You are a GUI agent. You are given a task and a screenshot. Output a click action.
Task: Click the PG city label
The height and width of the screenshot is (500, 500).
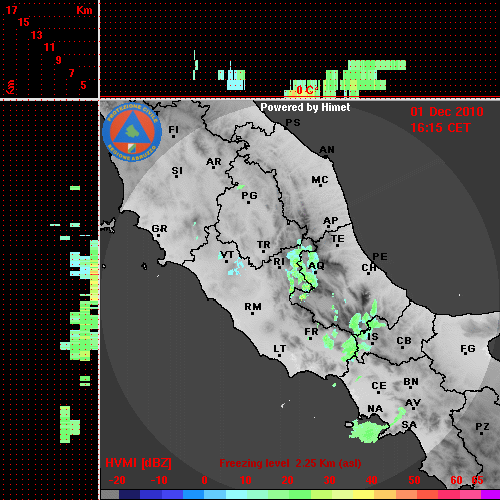[x=249, y=196]
